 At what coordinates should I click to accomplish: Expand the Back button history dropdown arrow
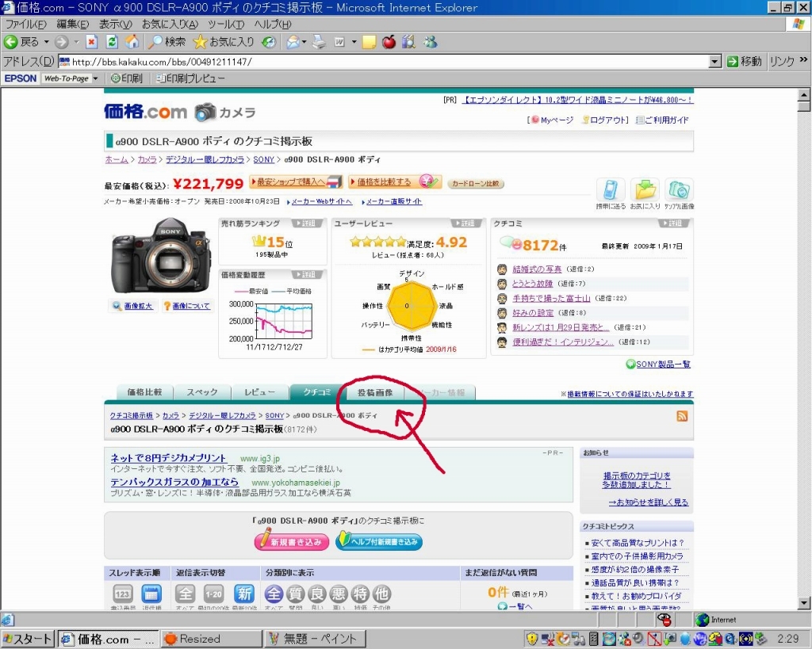46,42
